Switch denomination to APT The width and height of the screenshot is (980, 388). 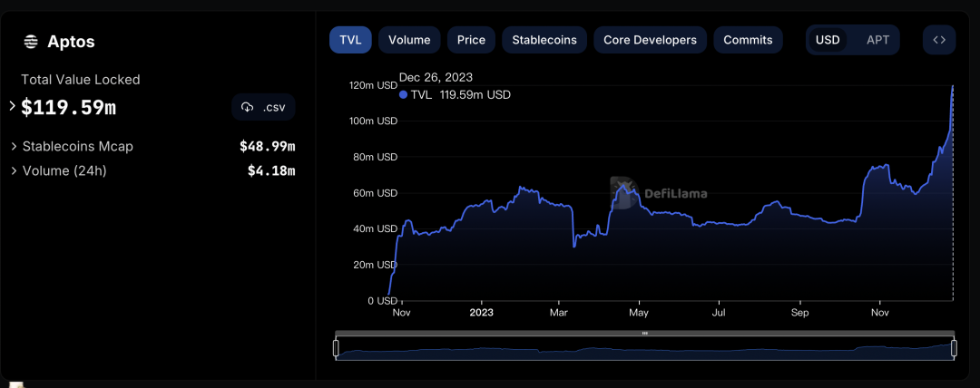[877, 40]
